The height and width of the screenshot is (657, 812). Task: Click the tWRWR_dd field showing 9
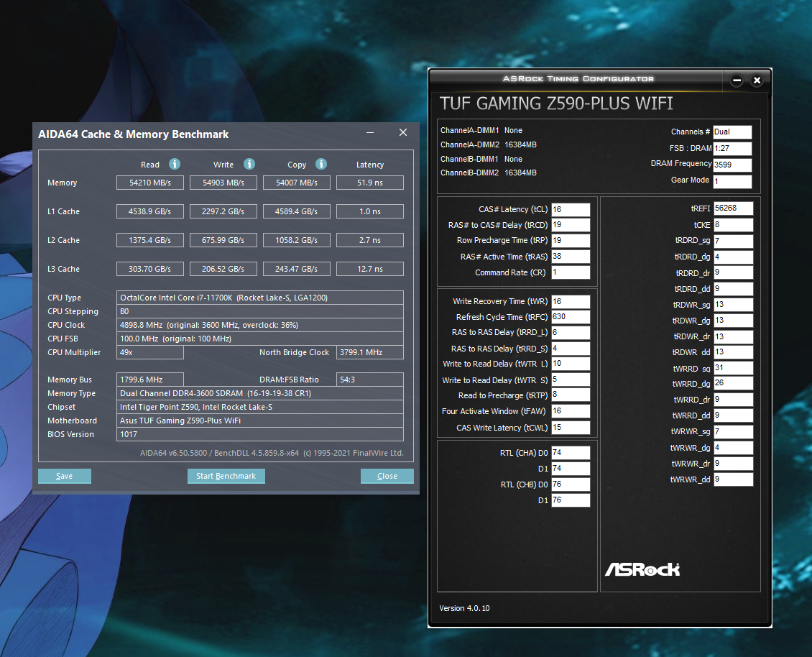point(733,479)
